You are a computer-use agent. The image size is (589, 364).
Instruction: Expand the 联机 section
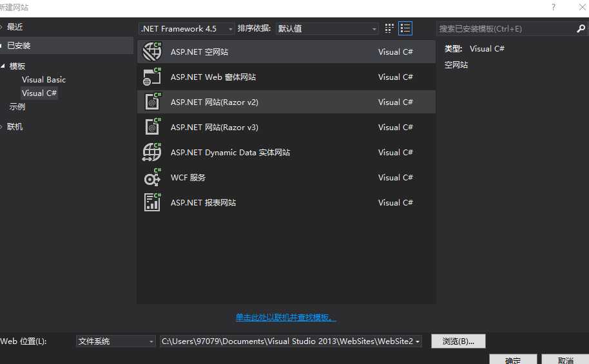click(1, 126)
